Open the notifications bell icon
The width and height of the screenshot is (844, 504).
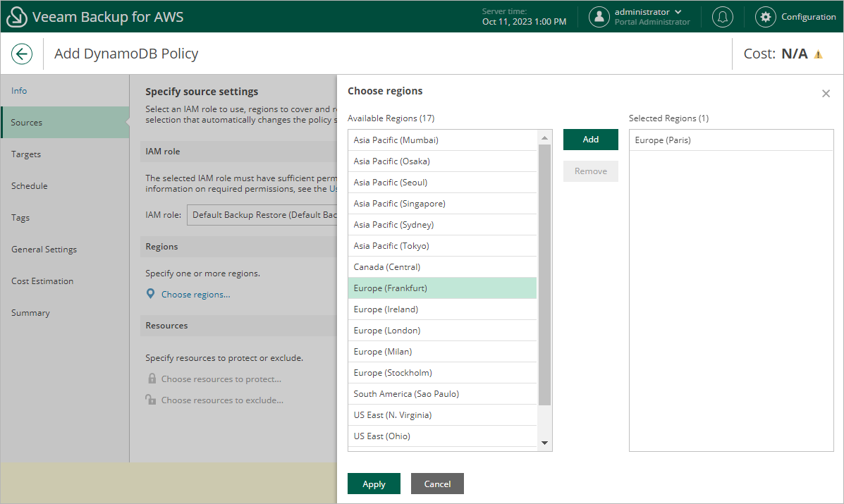click(x=722, y=17)
